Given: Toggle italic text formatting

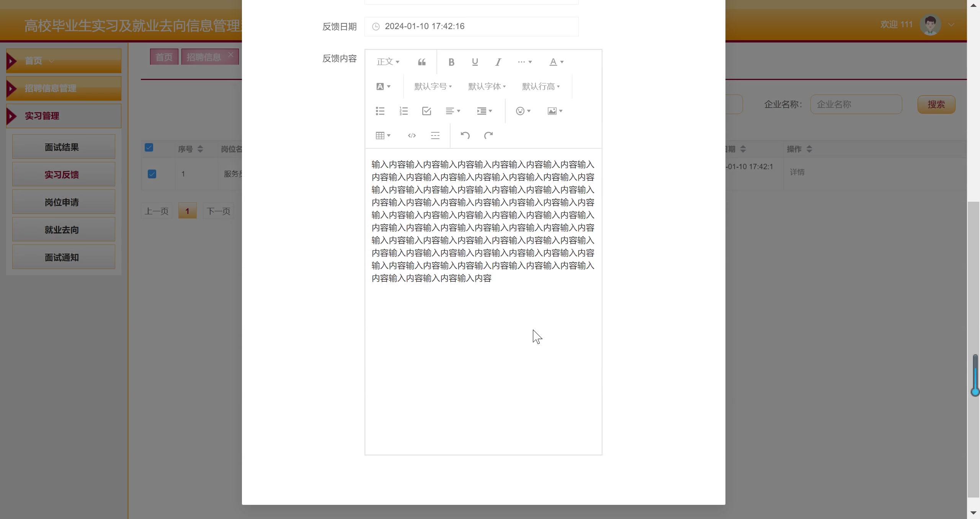Looking at the screenshot, I should [x=498, y=62].
